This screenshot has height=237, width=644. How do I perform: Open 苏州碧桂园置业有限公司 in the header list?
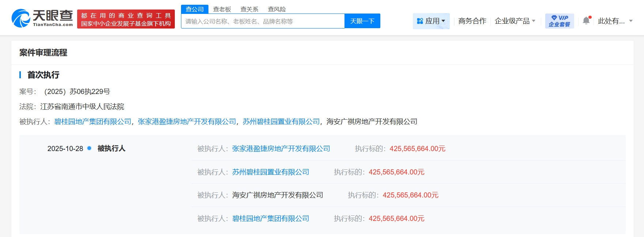click(281, 121)
